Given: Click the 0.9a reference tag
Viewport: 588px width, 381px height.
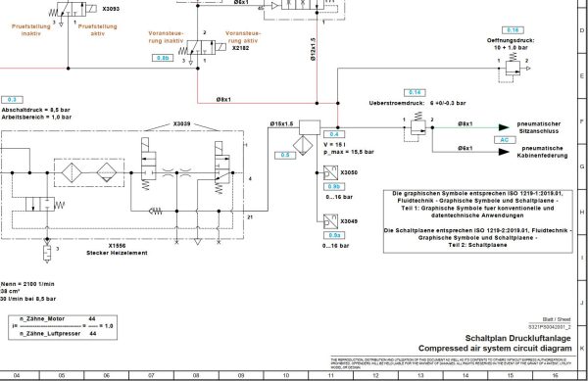Looking at the screenshot, I should tap(334, 235).
